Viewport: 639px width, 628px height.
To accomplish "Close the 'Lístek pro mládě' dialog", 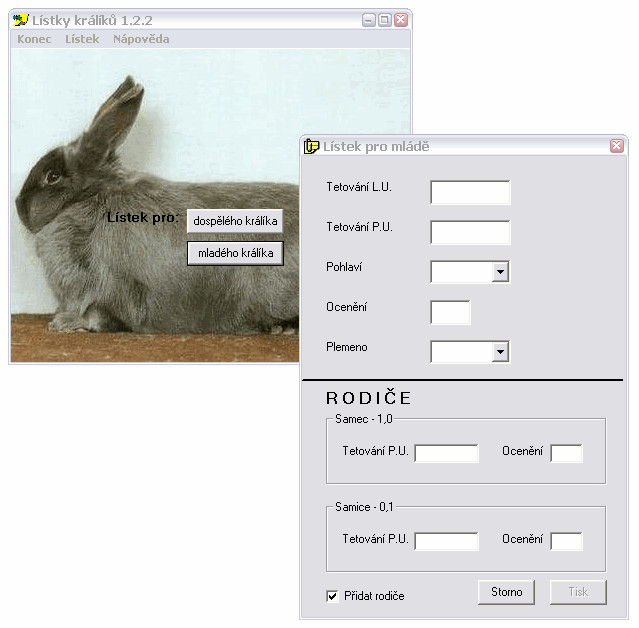I will pyautogui.click(x=617, y=145).
